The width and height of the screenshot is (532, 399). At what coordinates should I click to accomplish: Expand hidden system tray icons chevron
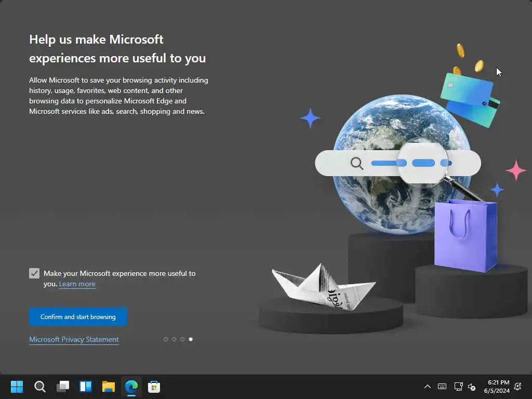428,387
